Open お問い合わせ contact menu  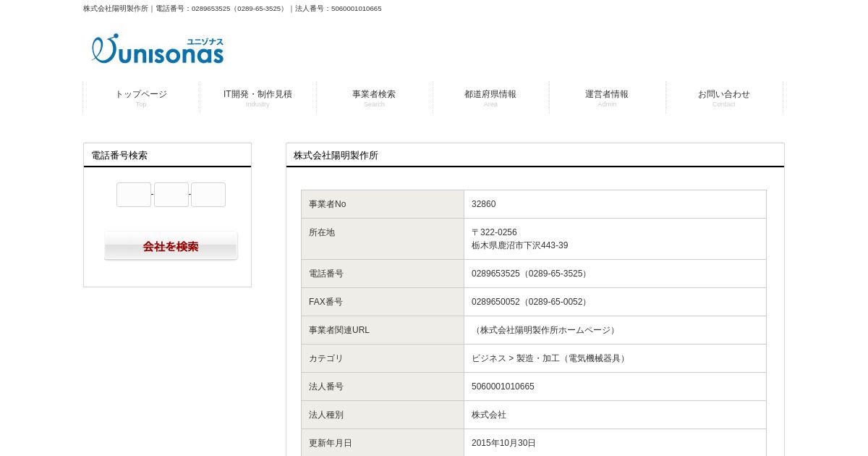[x=724, y=98]
